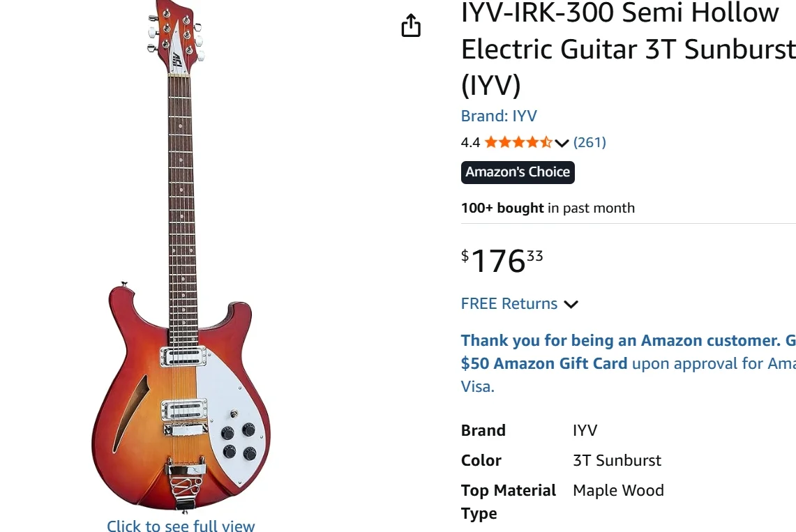Click the 'Thank you for being an Amazon customer' text
The width and height of the screenshot is (796, 532).
pos(621,340)
